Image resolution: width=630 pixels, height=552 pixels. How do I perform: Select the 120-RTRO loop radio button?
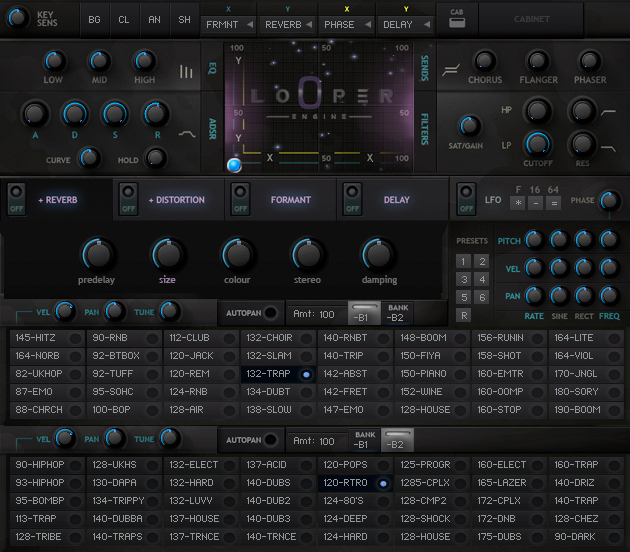coord(383,483)
